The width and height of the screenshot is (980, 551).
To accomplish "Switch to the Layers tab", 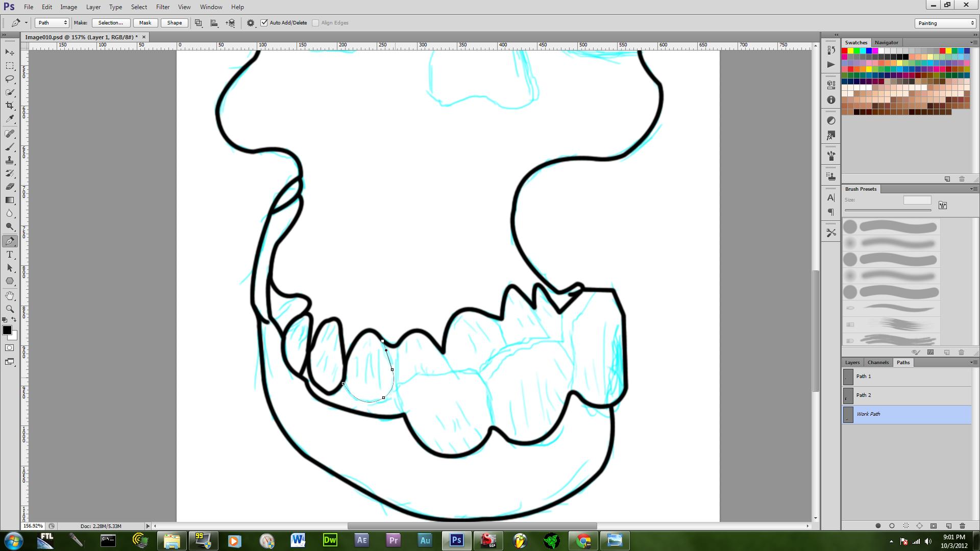I will point(852,362).
